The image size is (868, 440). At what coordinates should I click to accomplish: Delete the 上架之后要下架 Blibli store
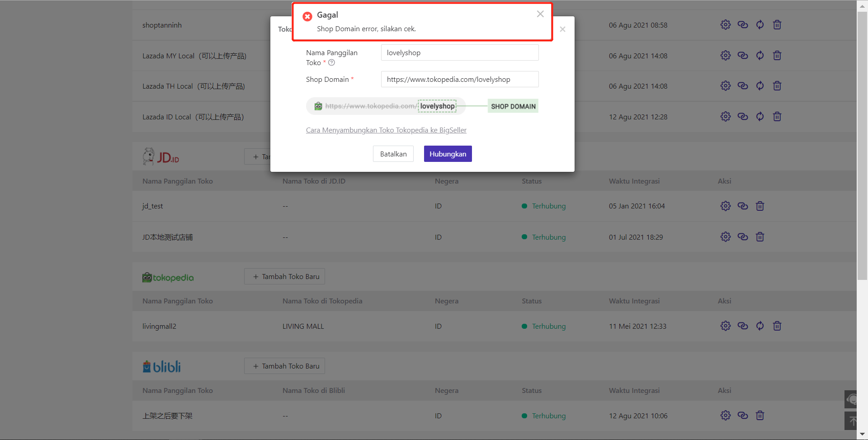click(x=759, y=416)
